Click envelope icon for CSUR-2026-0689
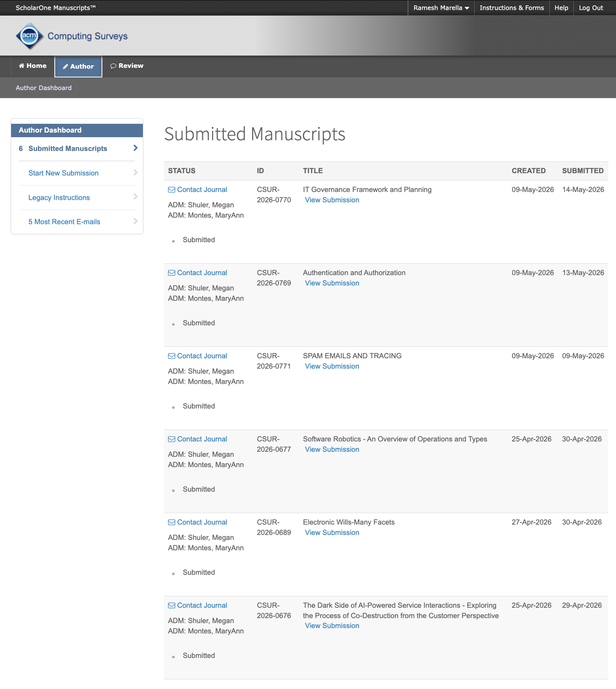 point(172,522)
